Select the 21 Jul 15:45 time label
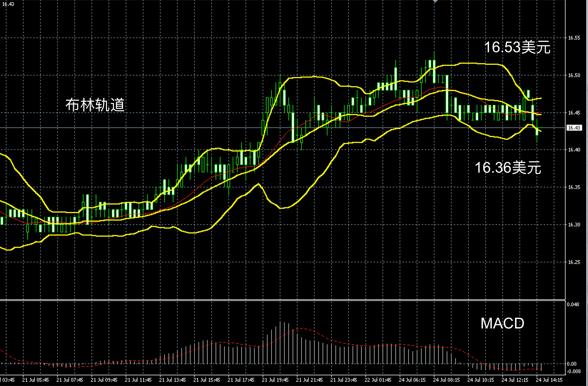588x386 pixels. pos(207,380)
